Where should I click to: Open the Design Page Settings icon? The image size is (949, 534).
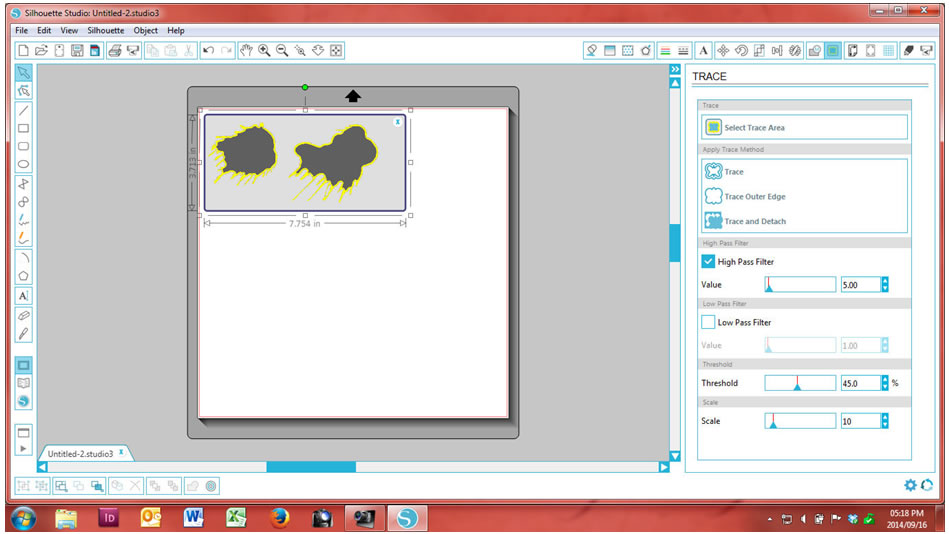(852, 50)
